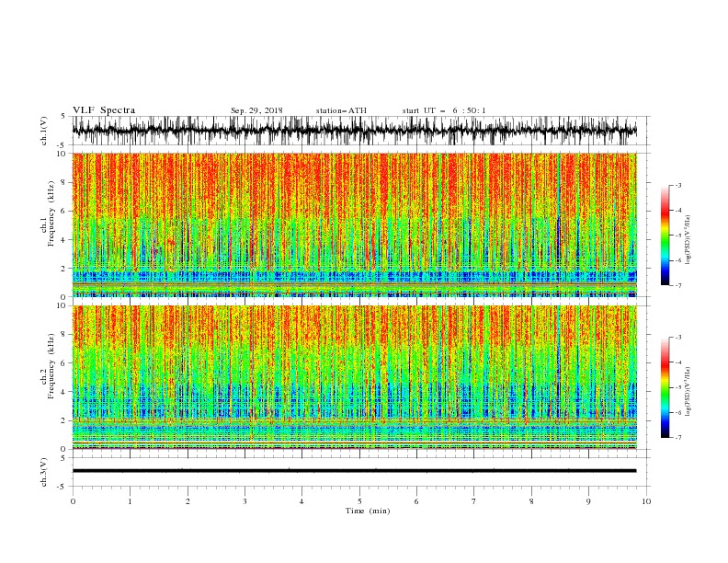728x563 pixels.
Task: Click the "ch.3(V)" axis label
Action: click(x=44, y=472)
